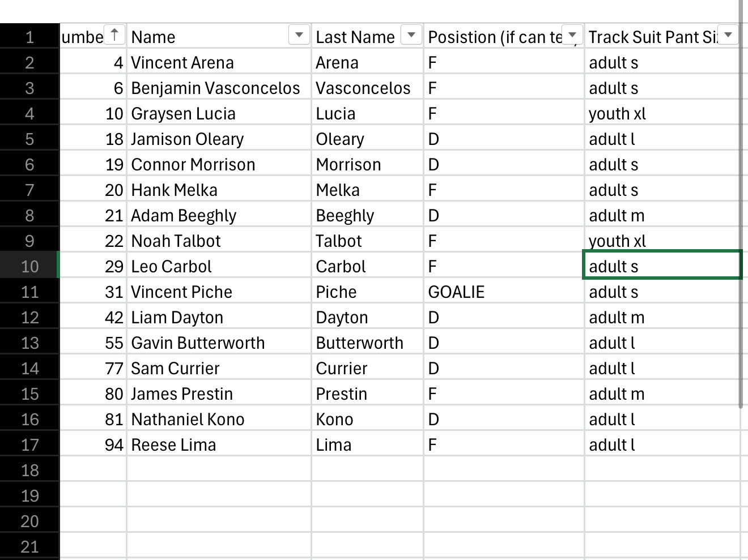
Task: Click empty cell in row 19 Name column
Action: pyautogui.click(x=219, y=496)
